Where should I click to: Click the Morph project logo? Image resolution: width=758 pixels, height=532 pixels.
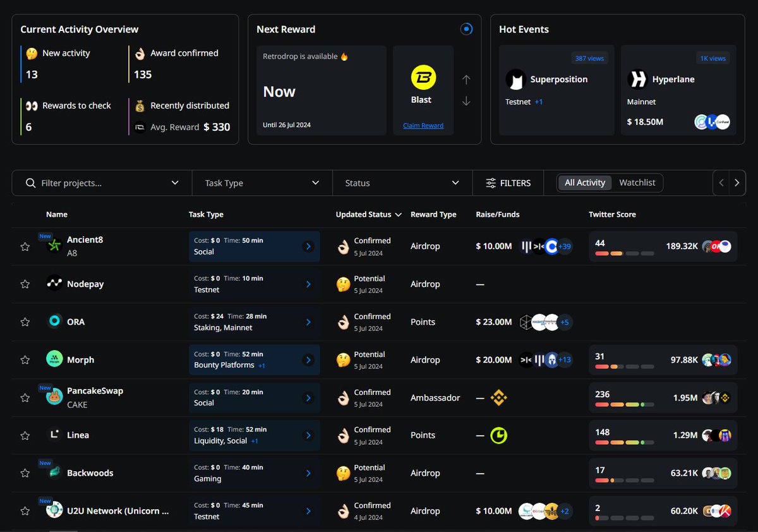tap(54, 359)
